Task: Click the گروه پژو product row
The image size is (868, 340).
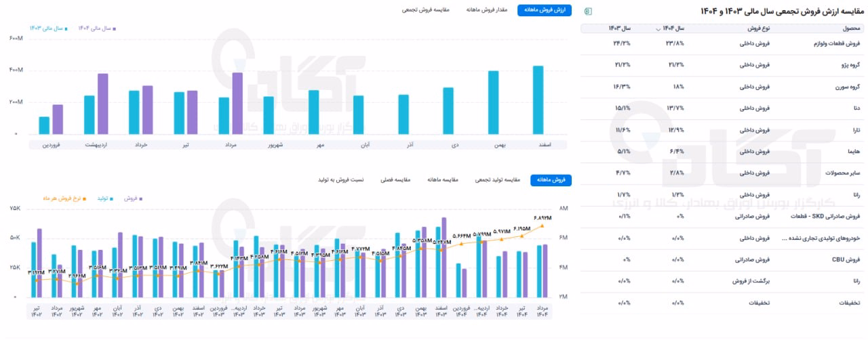Action: tap(723, 66)
